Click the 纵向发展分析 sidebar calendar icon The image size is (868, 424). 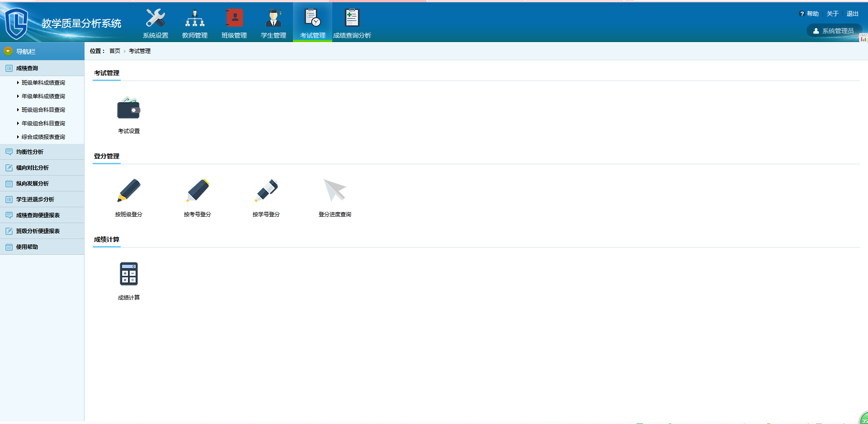[9, 184]
